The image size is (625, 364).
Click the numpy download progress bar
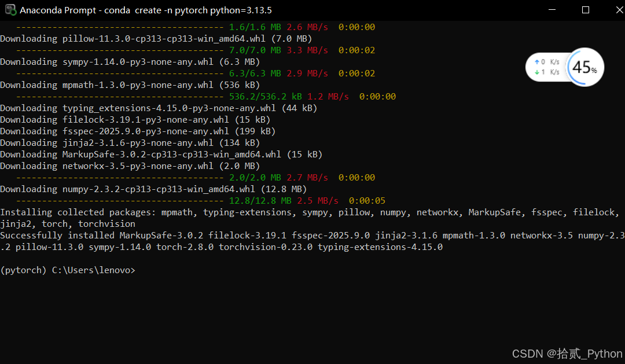(x=120, y=201)
